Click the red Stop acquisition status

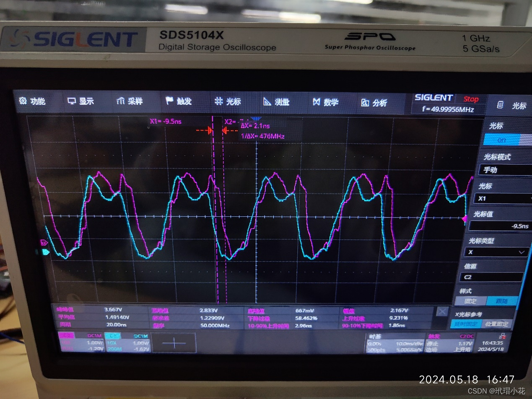click(472, 99)
